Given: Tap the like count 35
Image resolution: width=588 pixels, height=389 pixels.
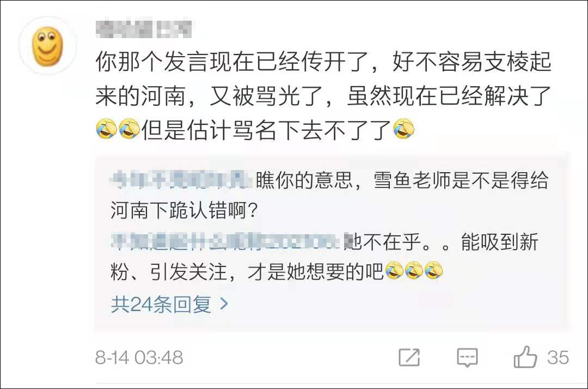Looking at the screenshot, I should pyautogui.click(x=558, y=357).
